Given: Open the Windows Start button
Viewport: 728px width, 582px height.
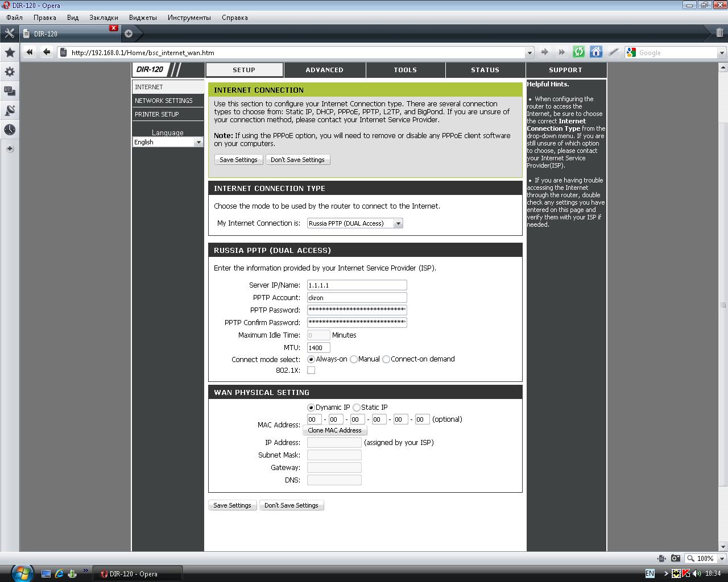Looking at the screenshot, I should (22, 573).
